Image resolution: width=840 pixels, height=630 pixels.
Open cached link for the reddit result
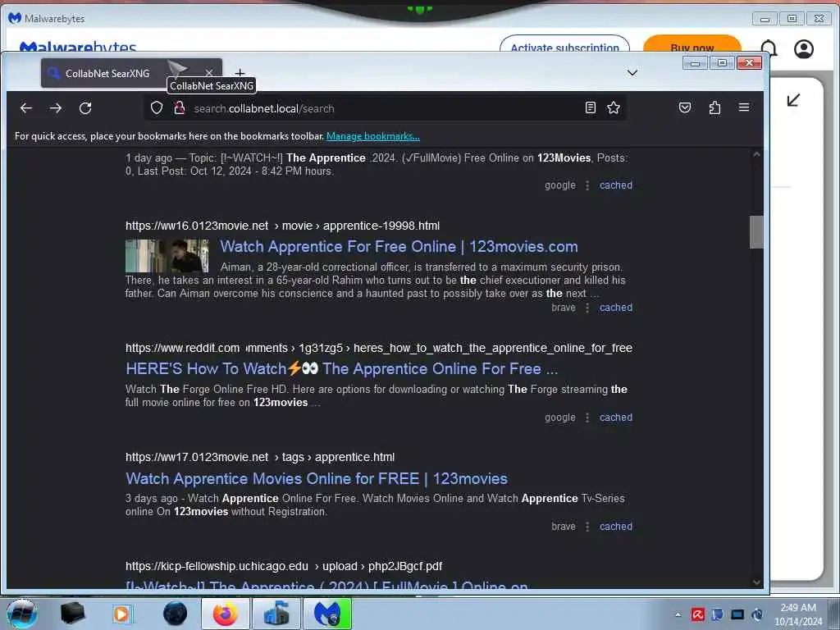(x=615, y=418)
